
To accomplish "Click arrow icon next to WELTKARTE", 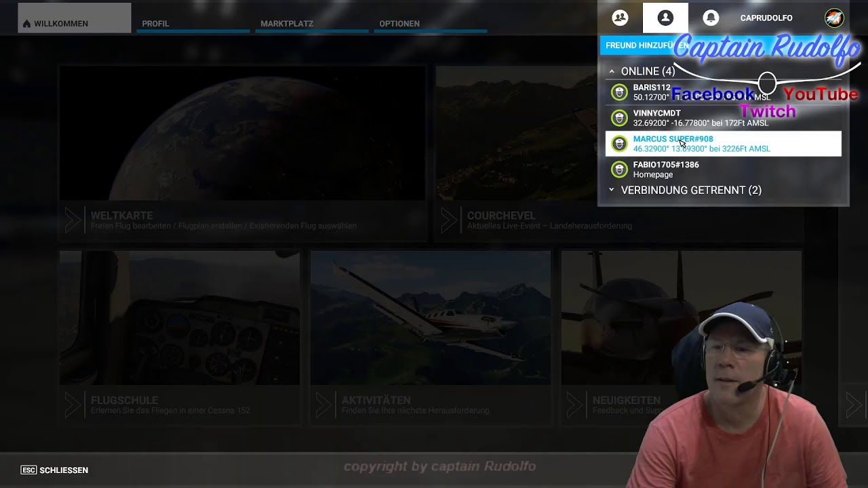I will [73, 220].
